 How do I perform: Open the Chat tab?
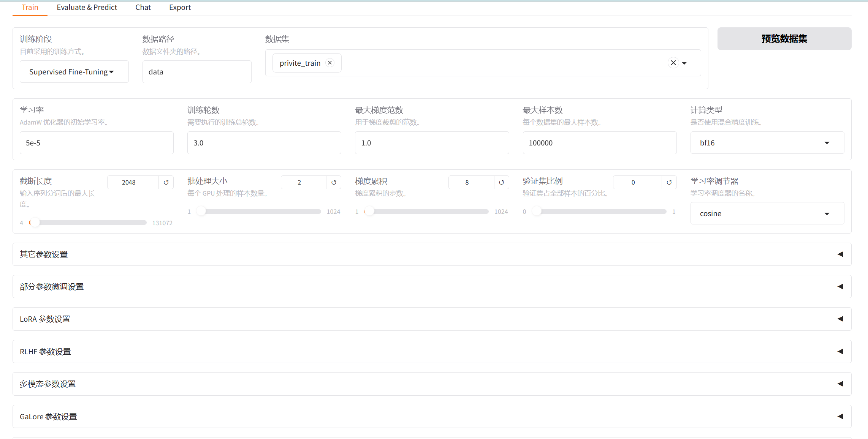click(x=143, y=7)
